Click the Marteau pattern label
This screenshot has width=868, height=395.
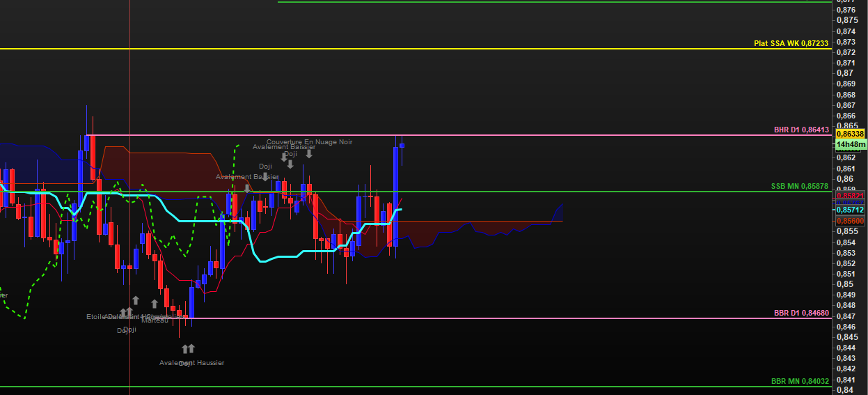[x=155, y=320]
